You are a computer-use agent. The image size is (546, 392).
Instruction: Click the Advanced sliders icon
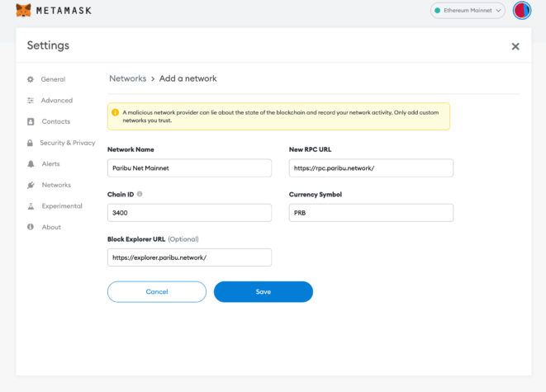(31, 101)
